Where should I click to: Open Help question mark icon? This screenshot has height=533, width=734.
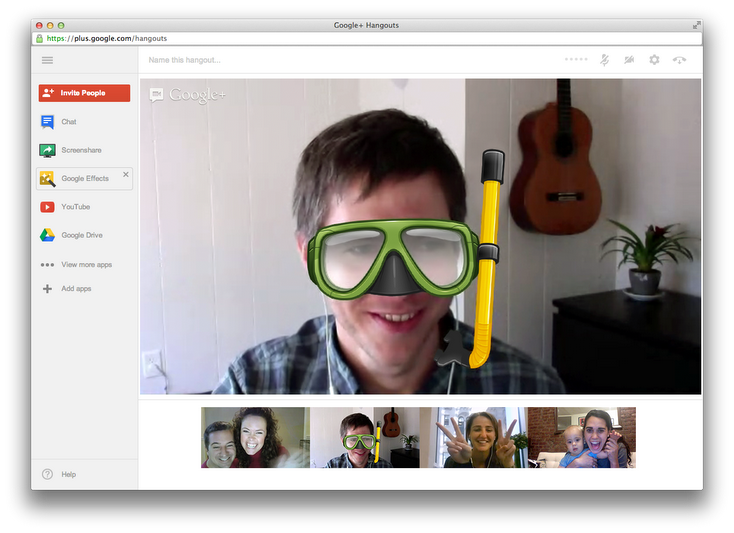pyautogui.click(x=47, y=474)
